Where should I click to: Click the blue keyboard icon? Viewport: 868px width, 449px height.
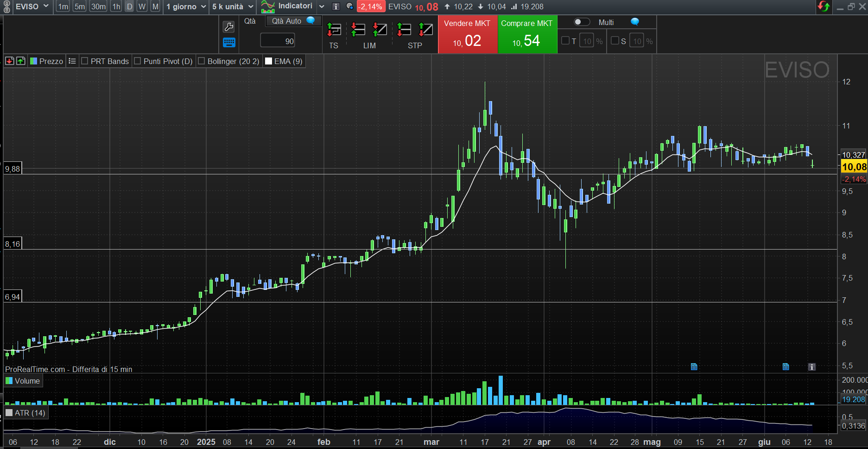coord(229,43)
